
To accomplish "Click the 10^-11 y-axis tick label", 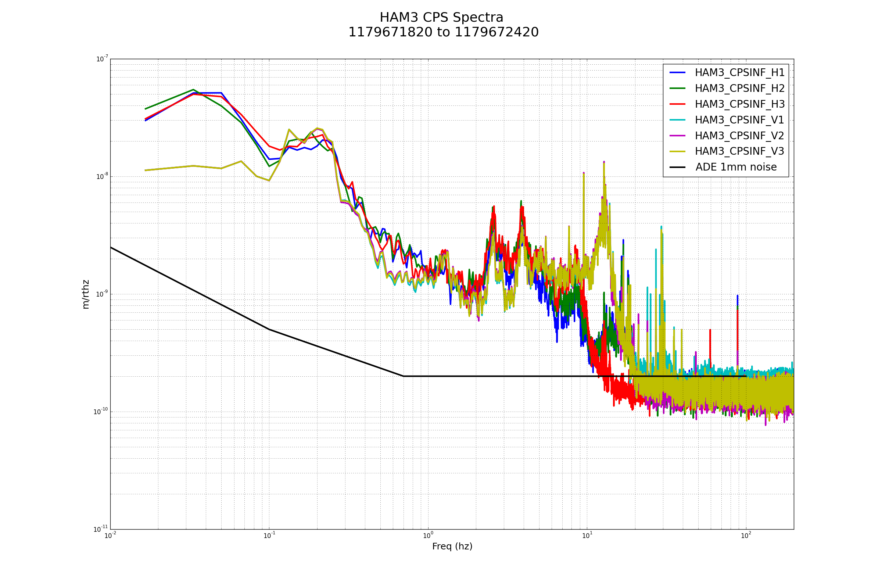I will click(101, 529).
